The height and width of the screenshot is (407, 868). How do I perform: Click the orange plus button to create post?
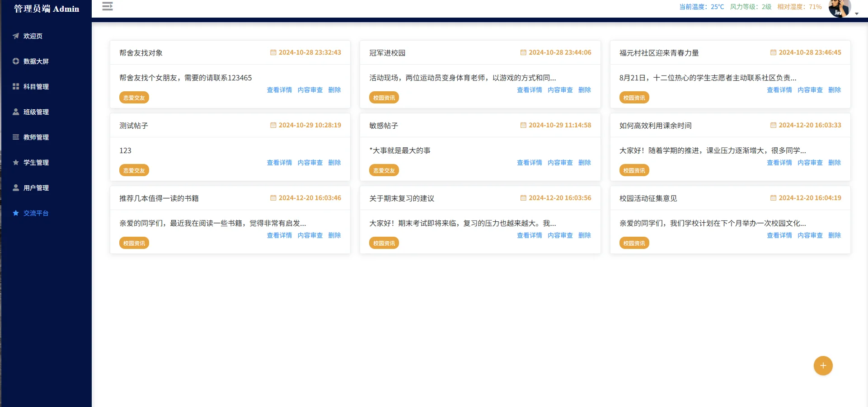823,365
